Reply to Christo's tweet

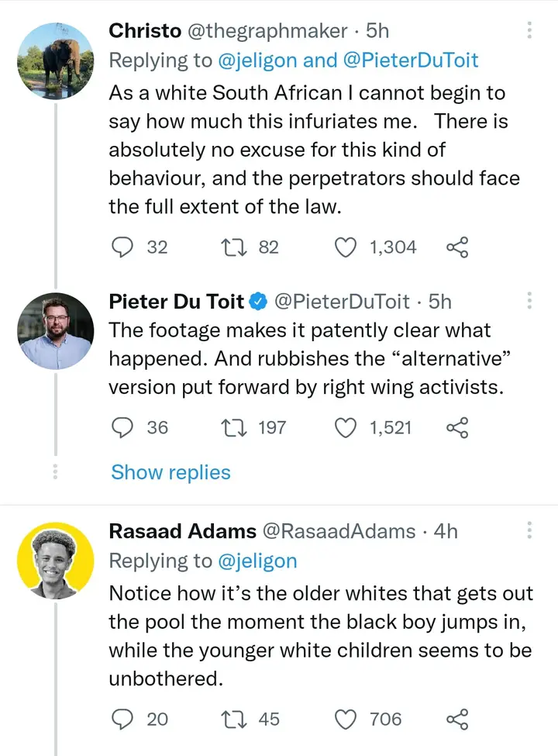pyautogui.click(x=122, y=247)
